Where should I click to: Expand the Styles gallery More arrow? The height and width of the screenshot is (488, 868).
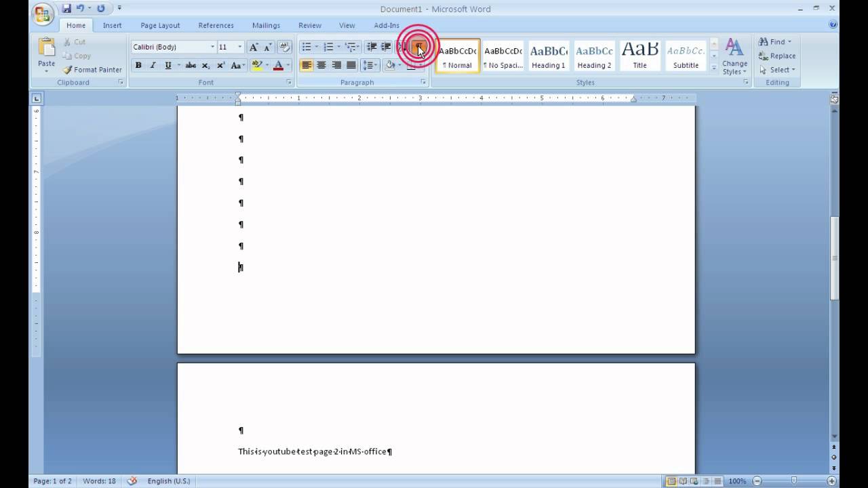pos(713,68)
